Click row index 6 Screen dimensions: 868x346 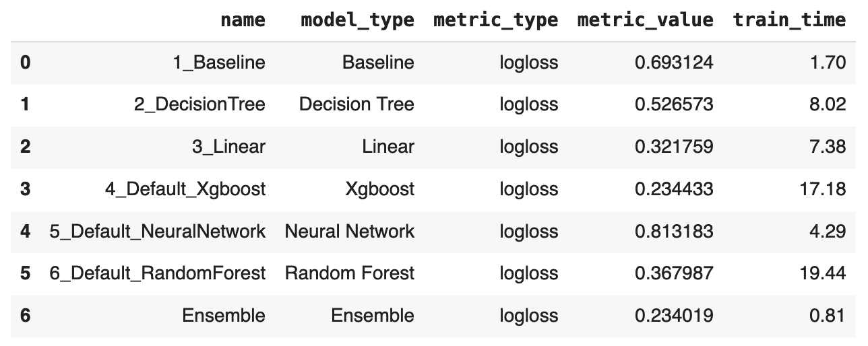pyautogui.click(x=25, y=316)
